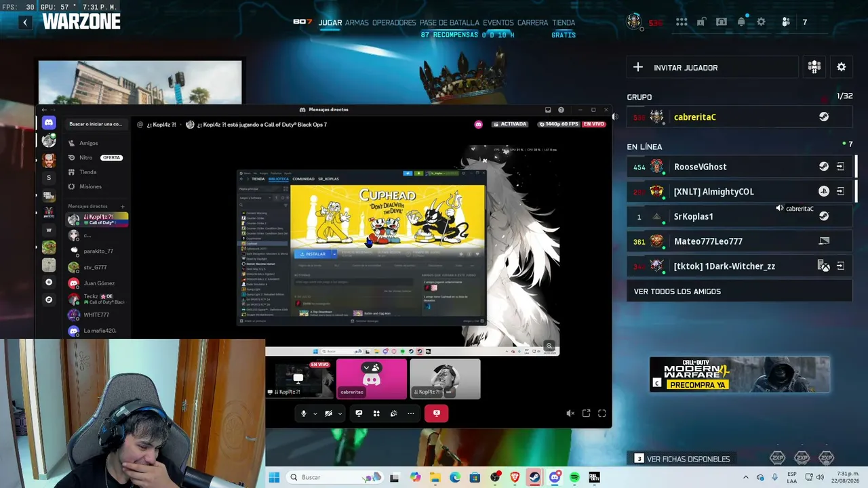This screenshot has height=488, width=868.
Task: Select friend SrKoplas1 in Warzone list
Action: pyautogui.click(x=739, y=217)
